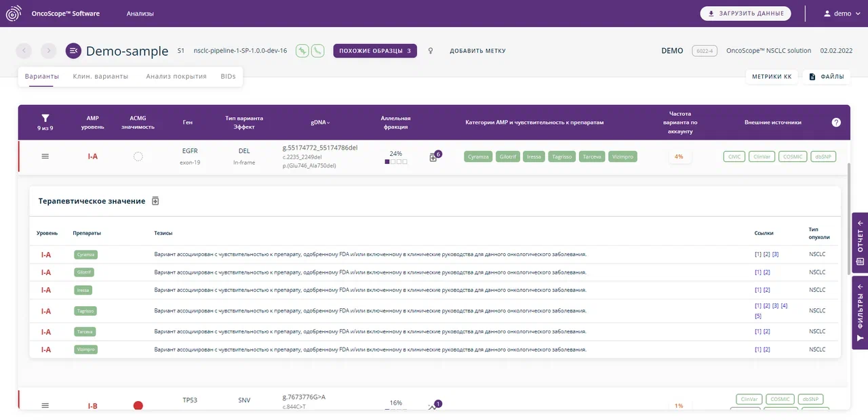Open dbSNP link in TP53 row
868x420 pixels.
(811, 399)
